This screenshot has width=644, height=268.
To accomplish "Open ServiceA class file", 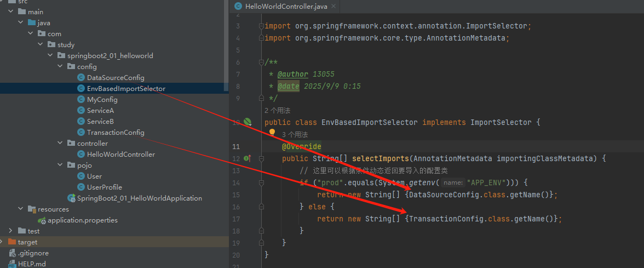I will tap(100, 110).
